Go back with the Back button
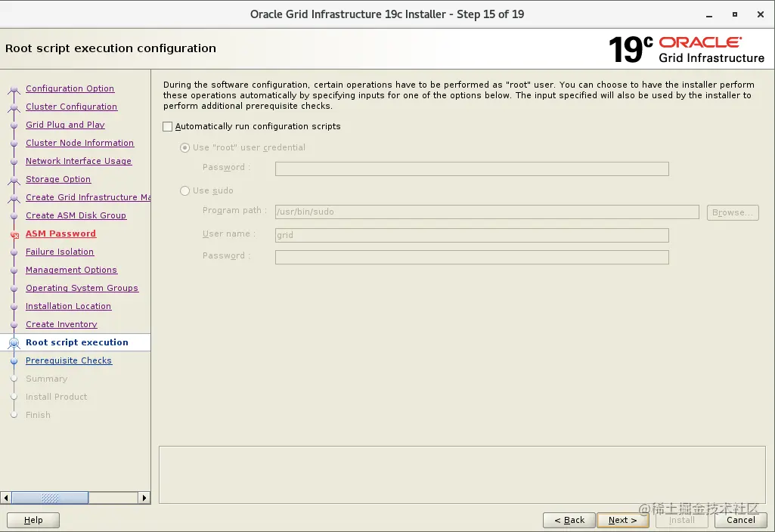The height and width of the screenshot is (532, 775). tap(569, 520)
